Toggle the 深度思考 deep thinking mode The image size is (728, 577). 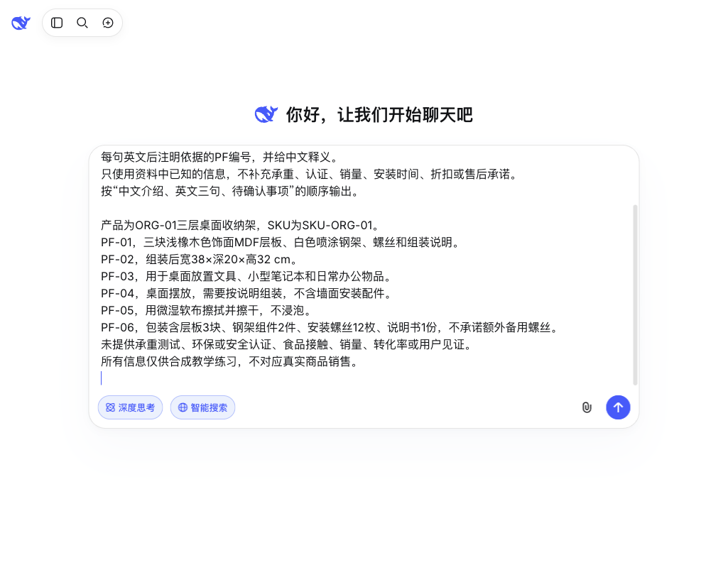131,407
